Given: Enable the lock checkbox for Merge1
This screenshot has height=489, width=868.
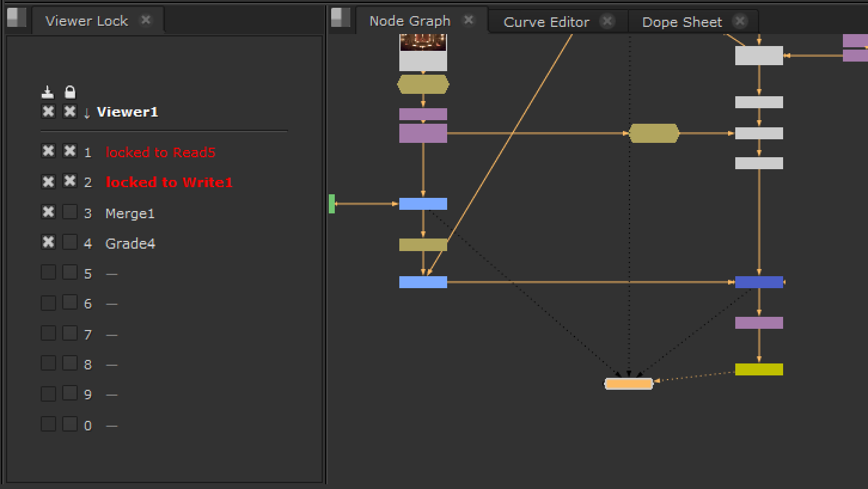Looking at the screenshot, I should (70, 212).
